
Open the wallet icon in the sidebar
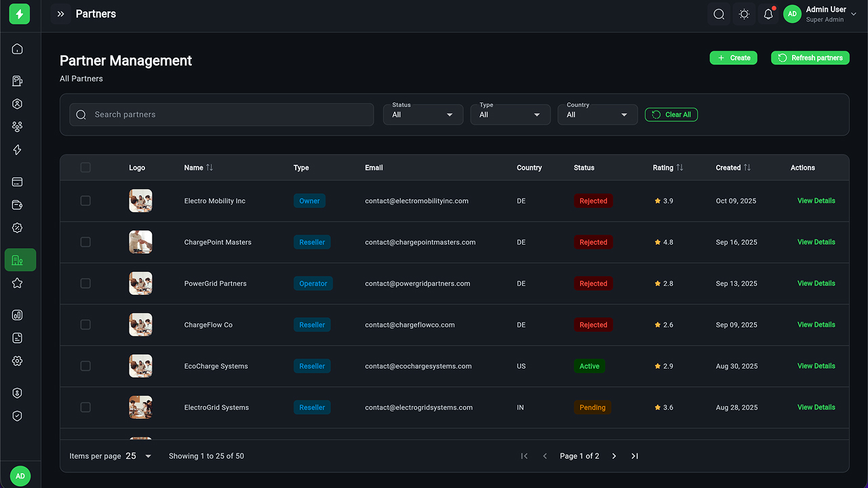point(18,205)
